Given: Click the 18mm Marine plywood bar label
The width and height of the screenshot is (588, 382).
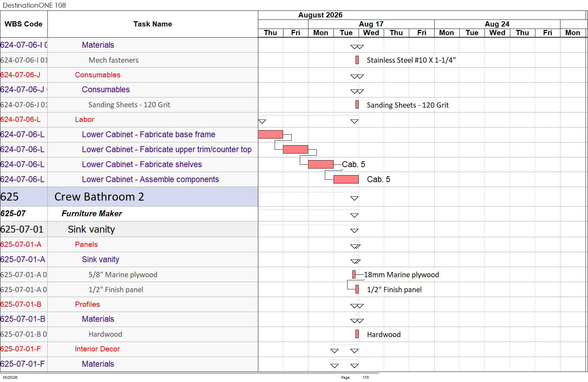Looking at the screenshot, I should click(402, 275).
